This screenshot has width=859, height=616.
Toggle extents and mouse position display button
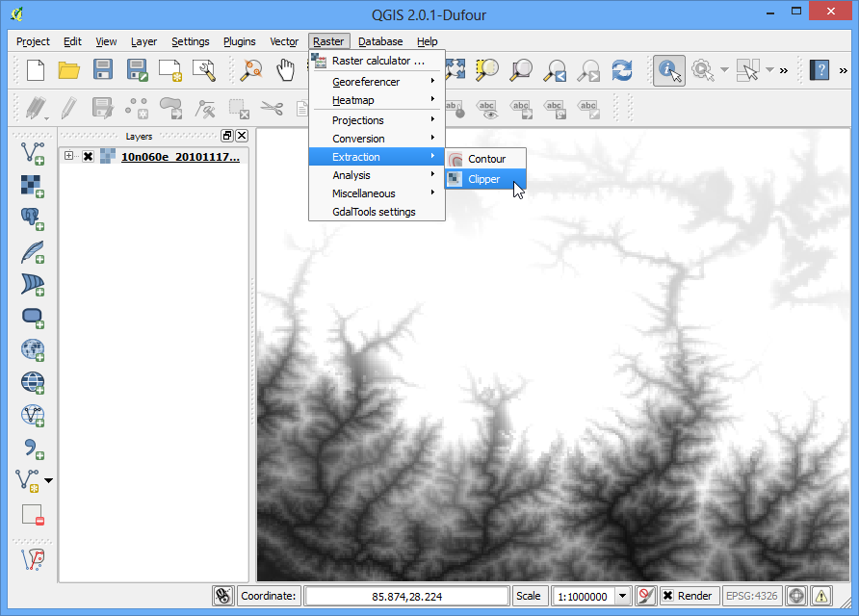(x=223, y=596)
